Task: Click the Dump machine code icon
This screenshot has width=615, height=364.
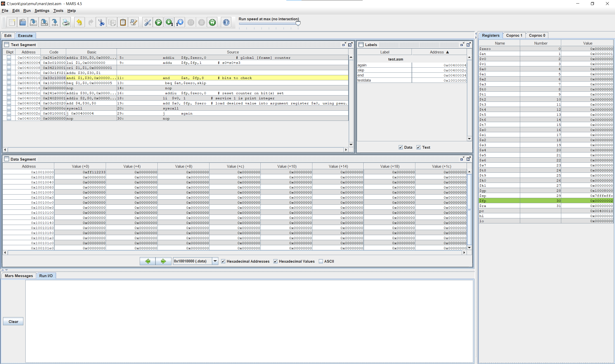Action: pyautogui.click(x=55, y=23)
